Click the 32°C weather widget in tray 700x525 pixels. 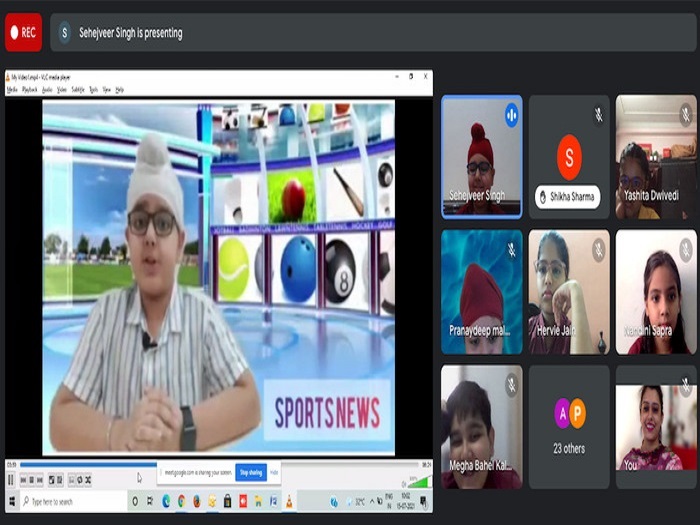pyautogui.click(x=356, y=502)
